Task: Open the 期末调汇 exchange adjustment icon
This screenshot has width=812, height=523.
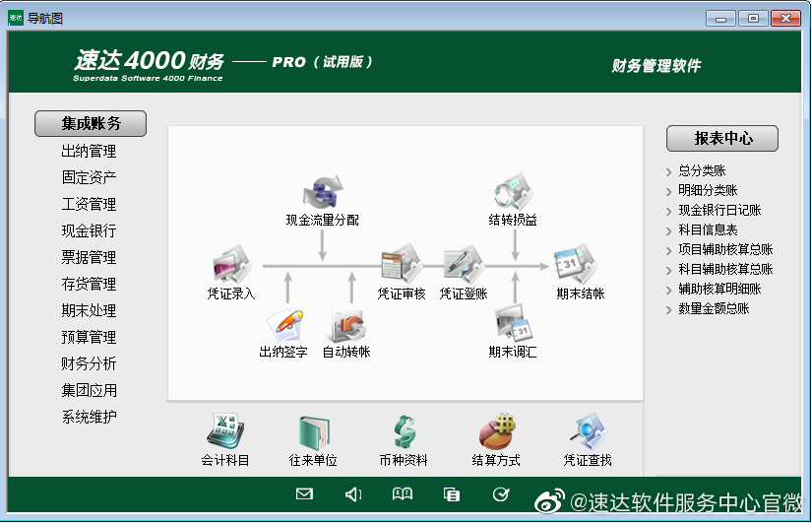Action: [513, 324]
